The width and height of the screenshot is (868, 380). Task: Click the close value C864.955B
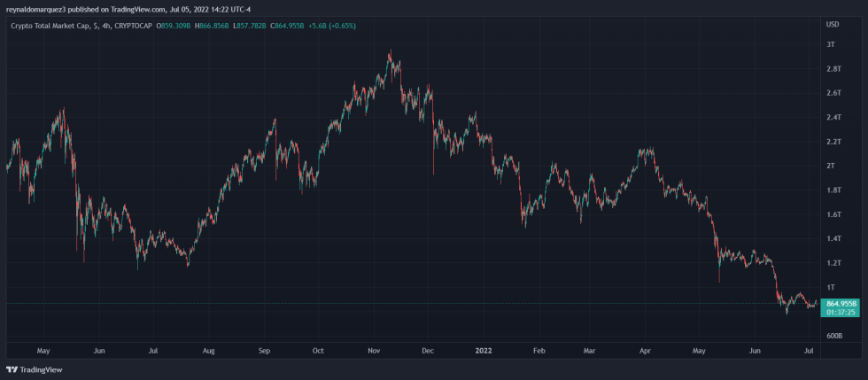[287, 26]
